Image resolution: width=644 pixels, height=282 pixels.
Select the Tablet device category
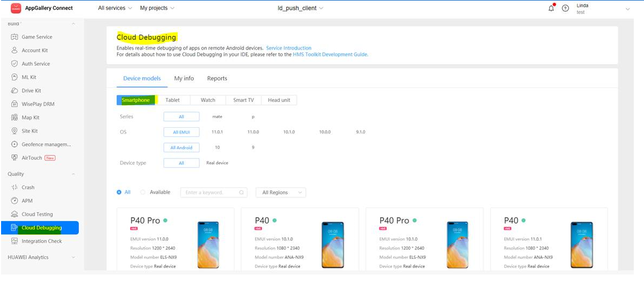[172, 100]
